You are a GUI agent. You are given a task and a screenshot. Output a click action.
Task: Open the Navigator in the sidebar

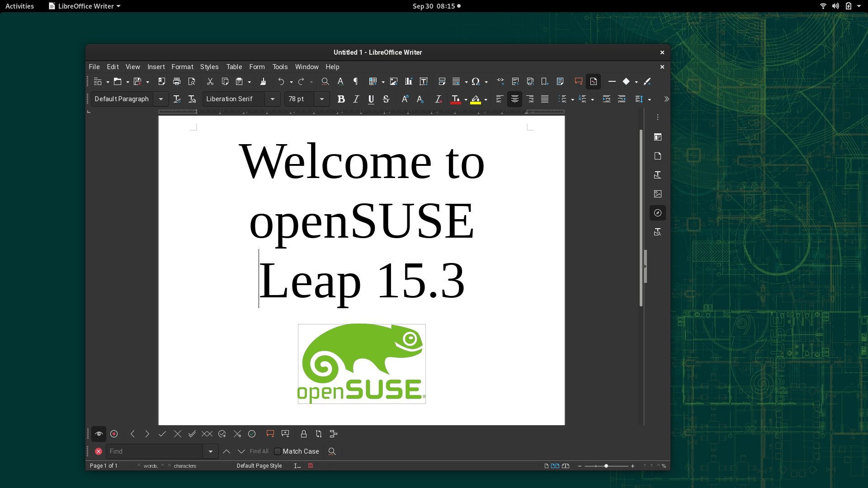pyautogui.click(x=657, y=213)
